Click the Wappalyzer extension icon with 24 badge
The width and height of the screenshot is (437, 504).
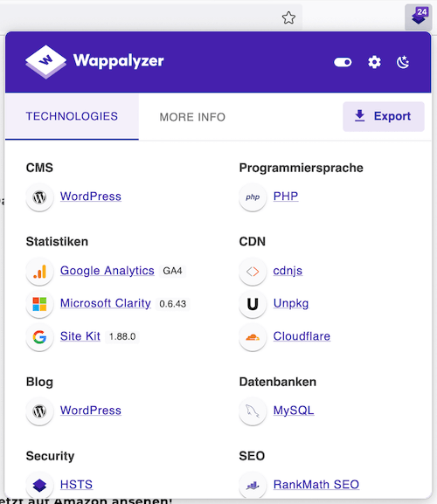pyautogui.click(x=418, y=17)
